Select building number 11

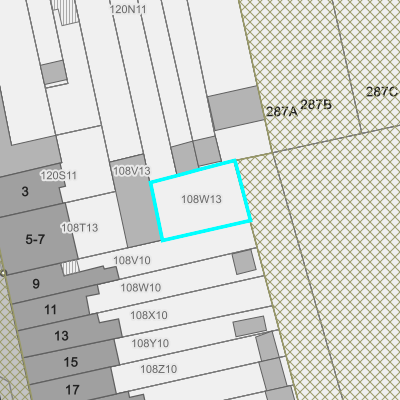(x=50, y=310)
